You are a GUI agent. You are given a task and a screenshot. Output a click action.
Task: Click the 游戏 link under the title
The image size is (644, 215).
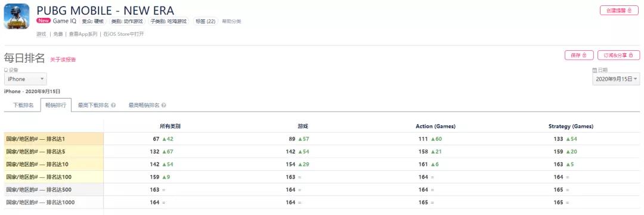point(41,34)
